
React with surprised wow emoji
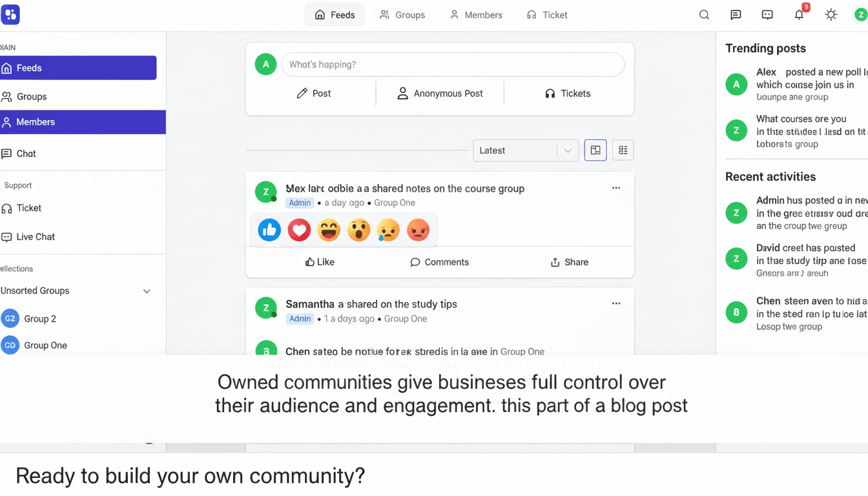(358, 230)
